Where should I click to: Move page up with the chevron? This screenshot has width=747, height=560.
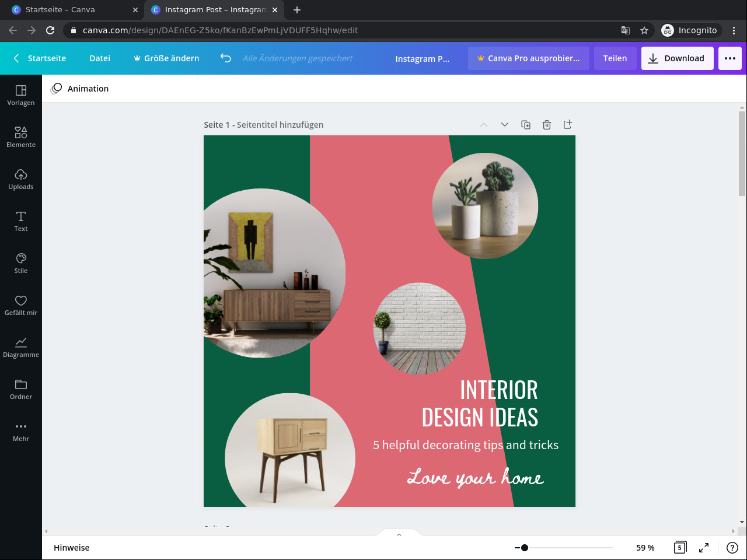pyautogui.click(x=484, y=124)
